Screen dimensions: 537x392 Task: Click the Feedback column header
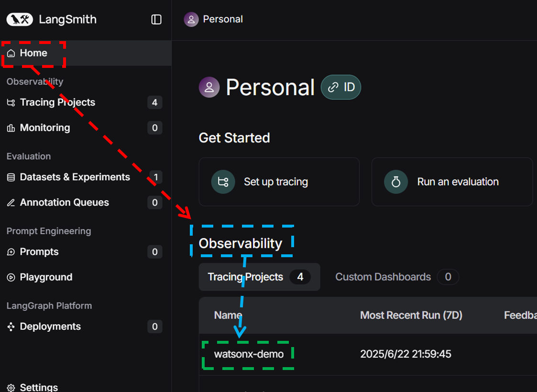(x=520, y=316)
